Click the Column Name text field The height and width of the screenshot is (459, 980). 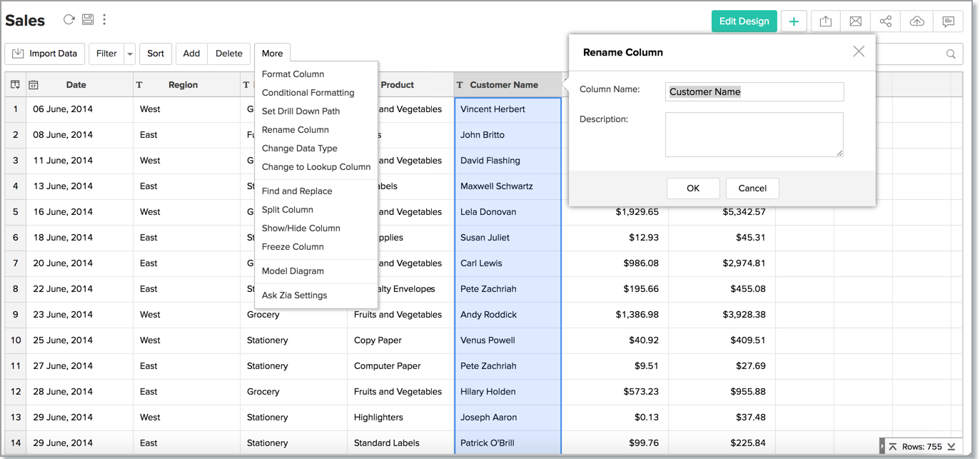coord(754,92)
